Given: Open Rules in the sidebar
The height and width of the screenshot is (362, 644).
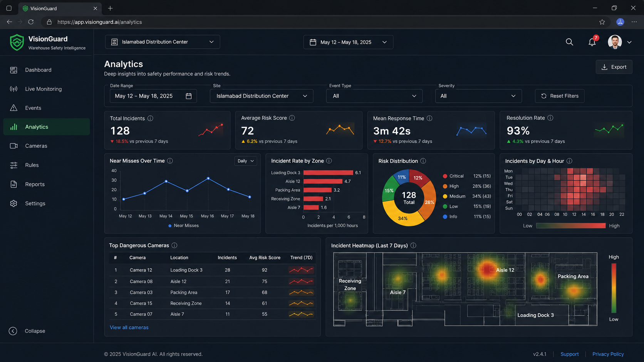Looking at the screenshot, I should point(47,165).
